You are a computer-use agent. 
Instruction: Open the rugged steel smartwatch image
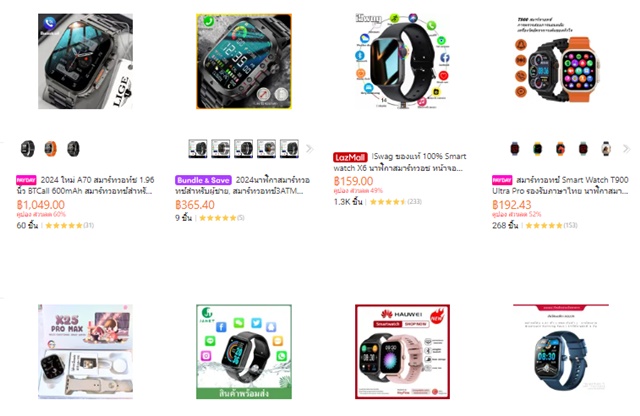[x=244, y=61]
